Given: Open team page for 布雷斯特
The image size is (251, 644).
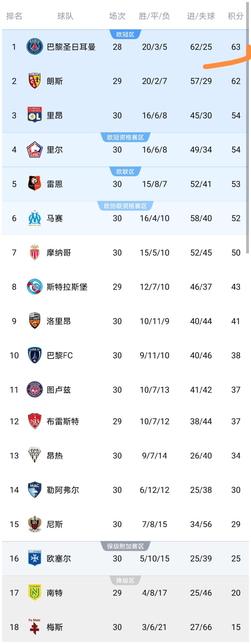Looking at the screenshot, I should 63,421.
